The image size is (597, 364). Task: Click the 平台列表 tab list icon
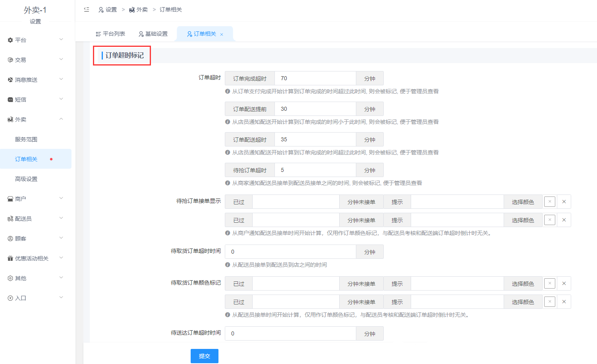tap(98, 34)
